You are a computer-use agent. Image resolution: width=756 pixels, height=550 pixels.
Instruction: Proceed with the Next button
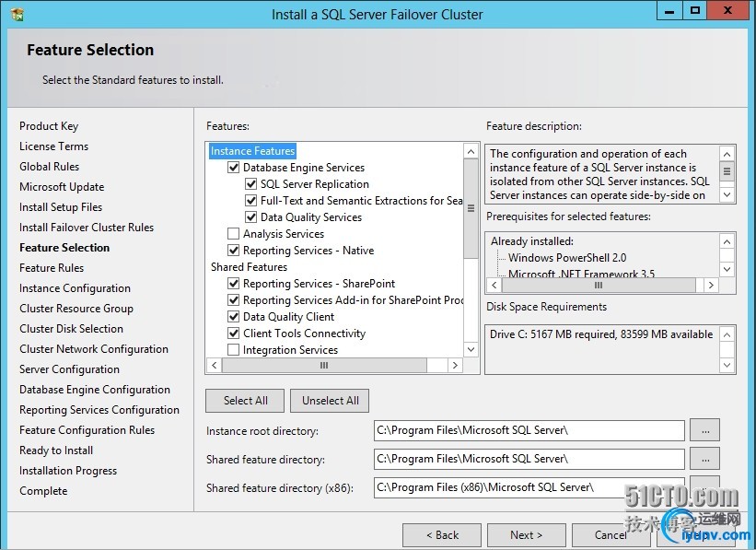point(527,535)
